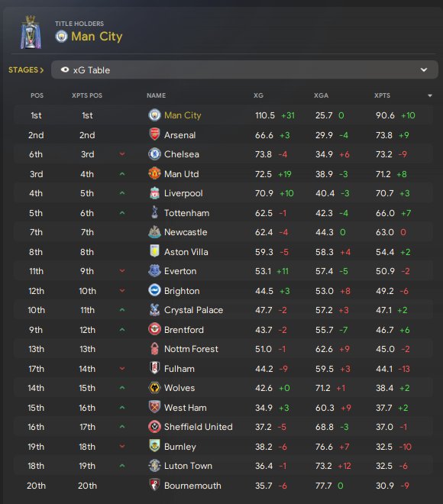The image size is (443, 504).
Task: Toggle the eye icon beside xG Table
Action: [x=65, y=69]
